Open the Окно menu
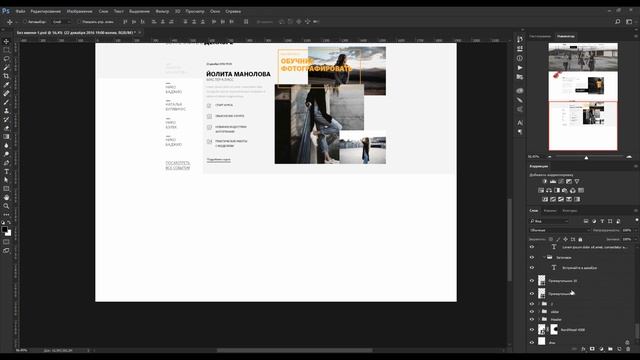The height and width of the screenshot is (360, 640). 215,11
